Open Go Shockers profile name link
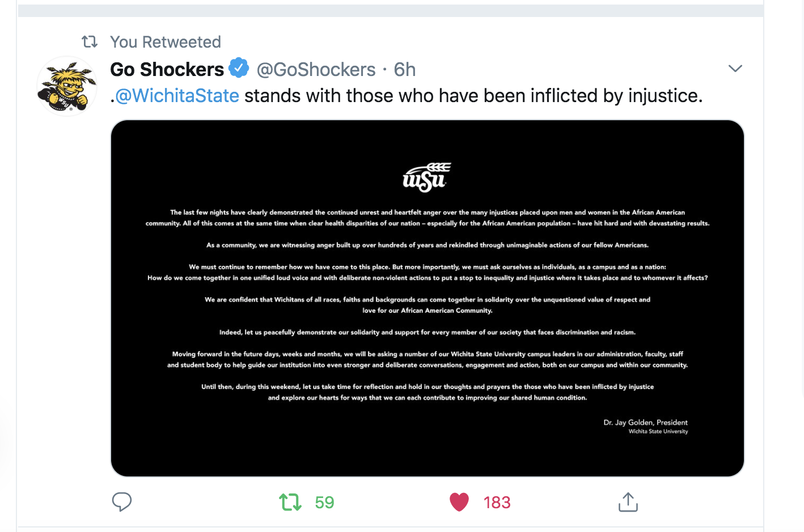Viewport: 804px width, 532px height. [x=167, y=69]
